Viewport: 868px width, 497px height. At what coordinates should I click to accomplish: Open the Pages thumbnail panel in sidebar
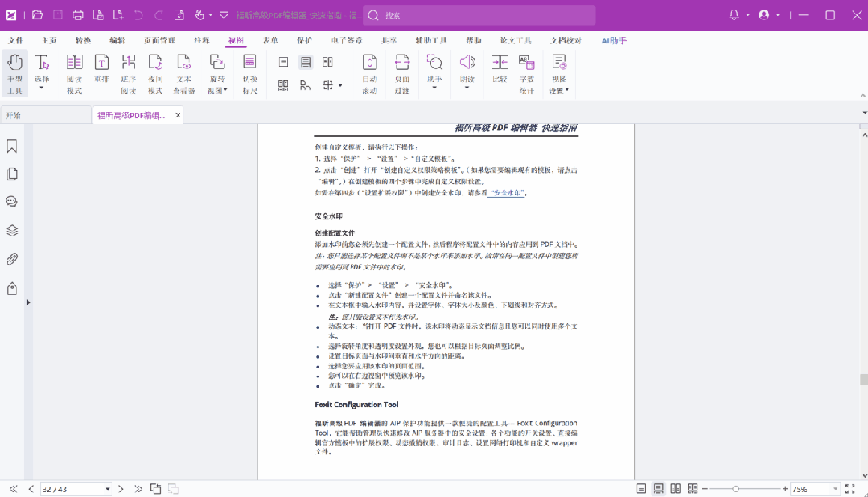coord(12,174)
